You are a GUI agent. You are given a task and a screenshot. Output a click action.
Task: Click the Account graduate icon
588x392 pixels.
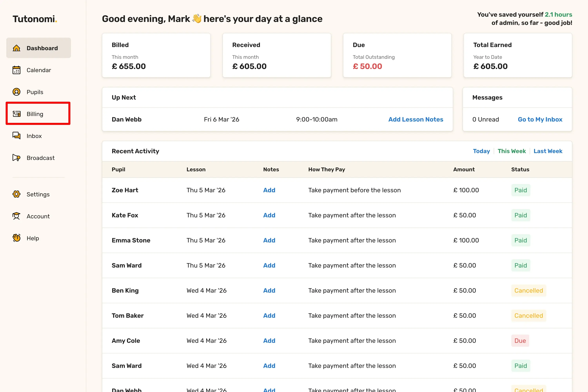pos(16,216)
